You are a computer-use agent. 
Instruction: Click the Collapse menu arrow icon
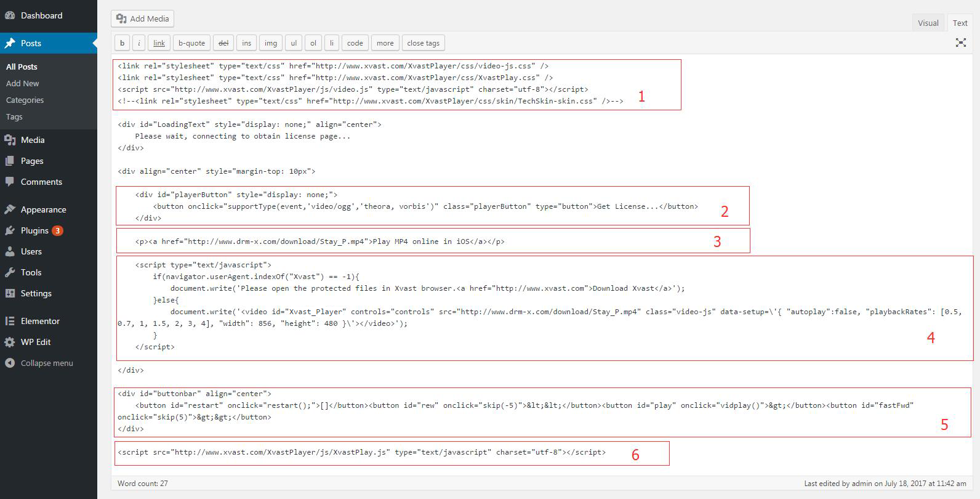[10, 363]
